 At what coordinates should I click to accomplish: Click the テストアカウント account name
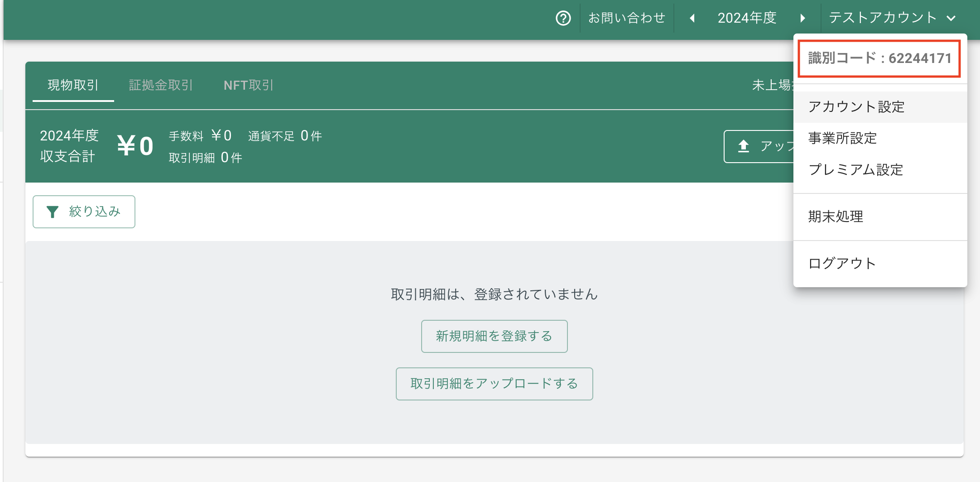882,18
